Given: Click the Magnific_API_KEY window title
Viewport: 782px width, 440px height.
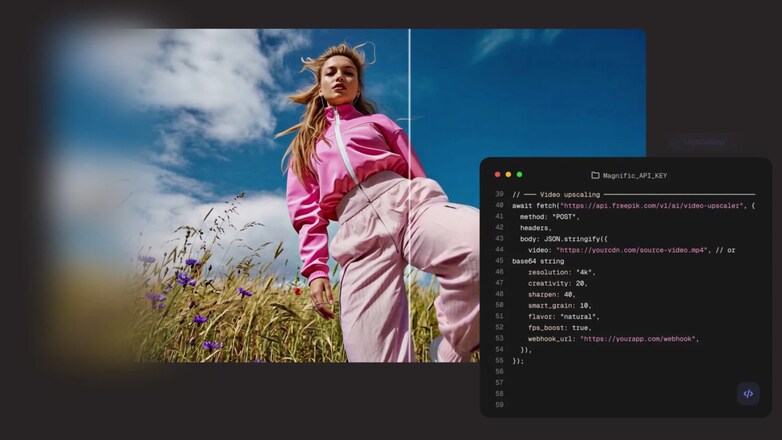Looking at the screenshot, I should 634,176.
